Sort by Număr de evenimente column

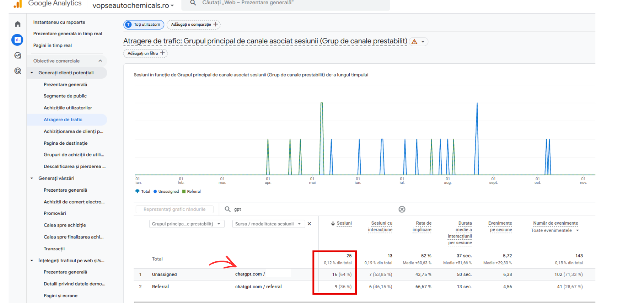556,223
